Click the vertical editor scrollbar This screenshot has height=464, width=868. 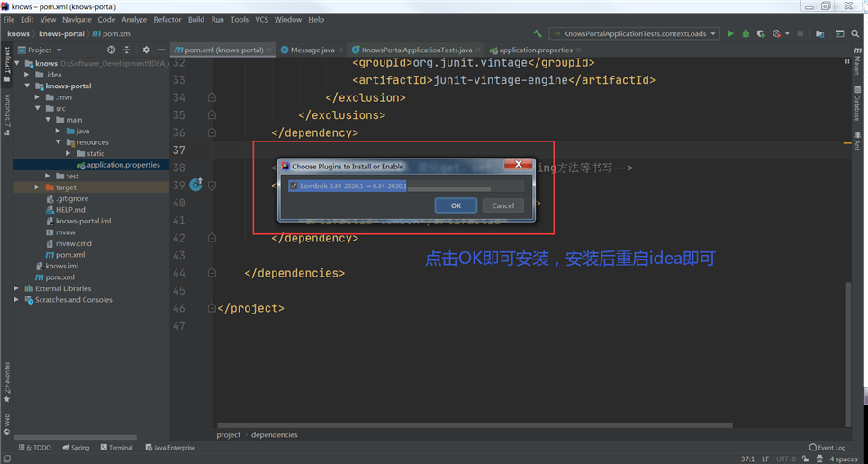pos(848,354)
